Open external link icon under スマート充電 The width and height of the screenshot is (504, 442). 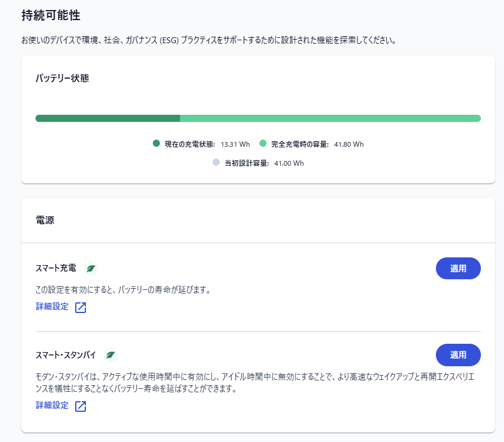pos(81,308)
